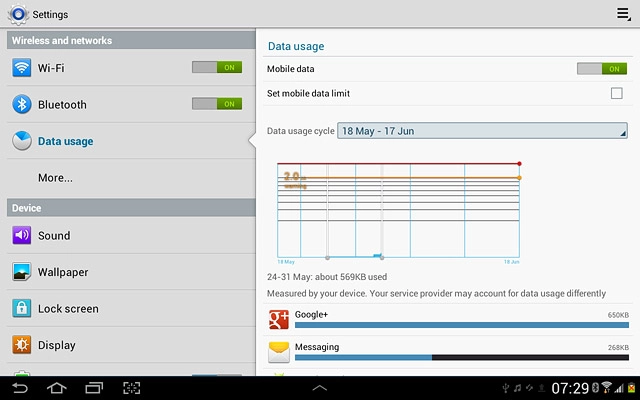
Task: Turn off the Bluetooth switch
Action: (x=217, y=104)
